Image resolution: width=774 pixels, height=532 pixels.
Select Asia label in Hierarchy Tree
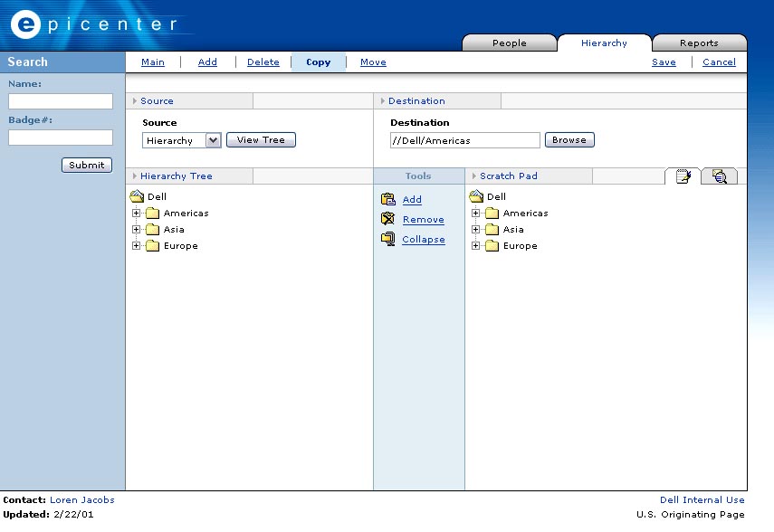(x=174, y=230)
